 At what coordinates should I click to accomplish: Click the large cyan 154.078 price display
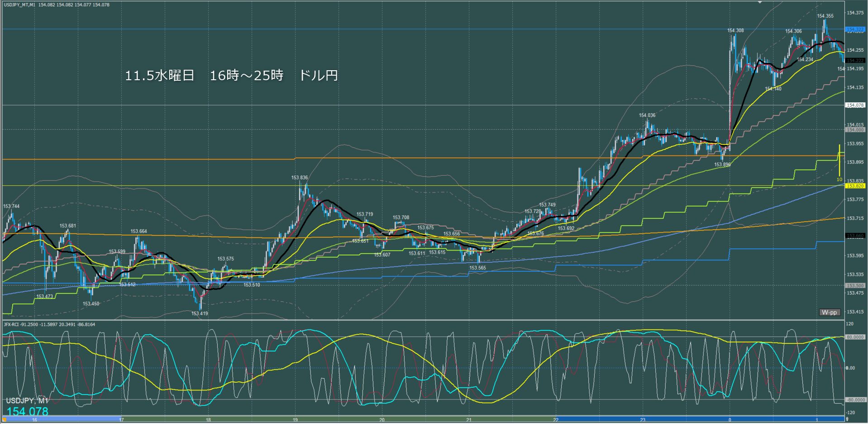click(x=27, y=411)
